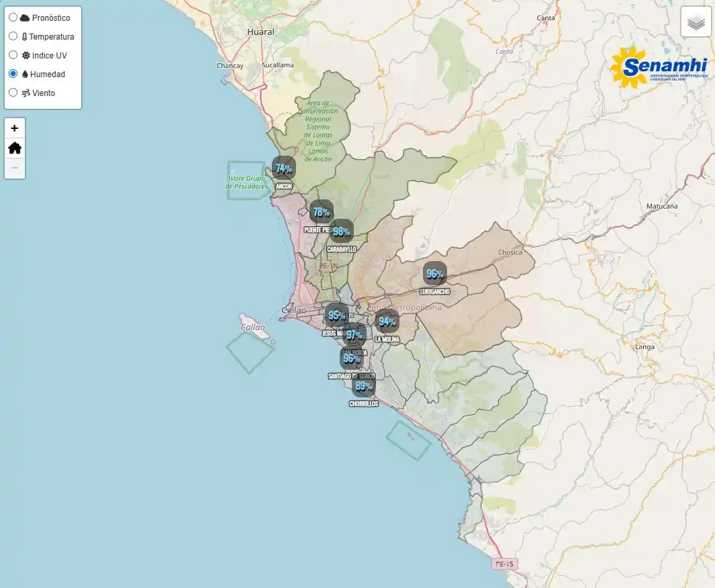Screen dimensions: 715x588
Task: Click the Aucallama town label
Action: pyautogui.click(x=278, y=65)
